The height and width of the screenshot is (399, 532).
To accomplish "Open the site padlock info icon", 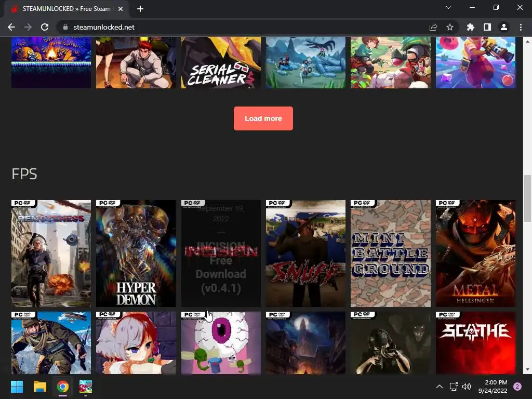I will [x=65, y=27].
